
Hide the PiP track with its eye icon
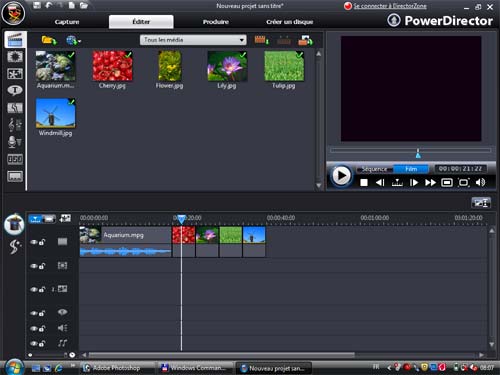33,289
